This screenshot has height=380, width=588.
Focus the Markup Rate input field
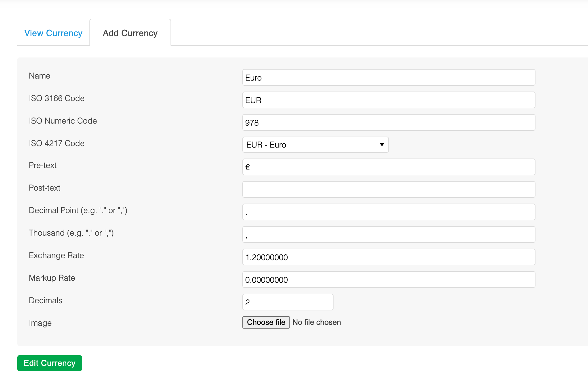pos(388,280)
